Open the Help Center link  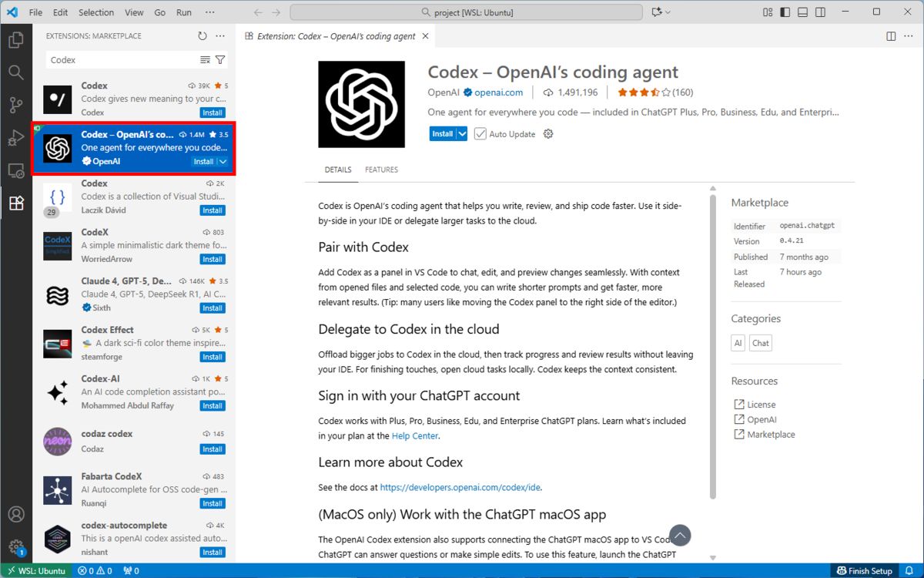414,436
